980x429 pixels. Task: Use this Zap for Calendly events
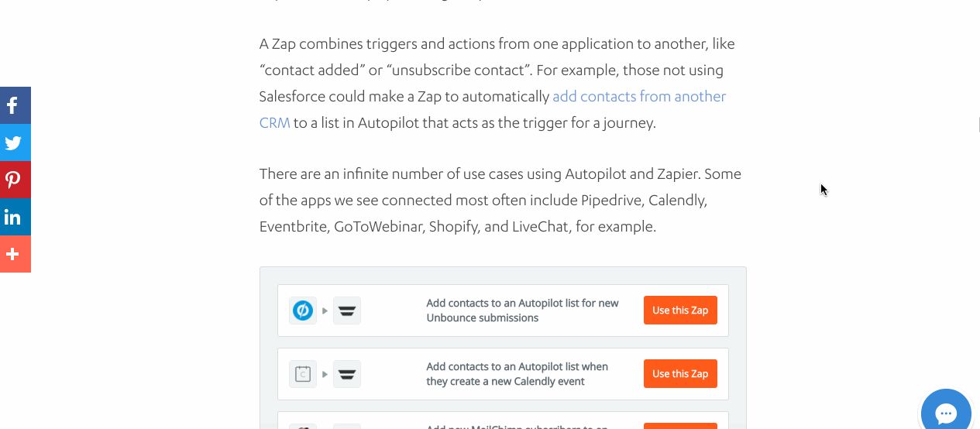pos(680,373)
